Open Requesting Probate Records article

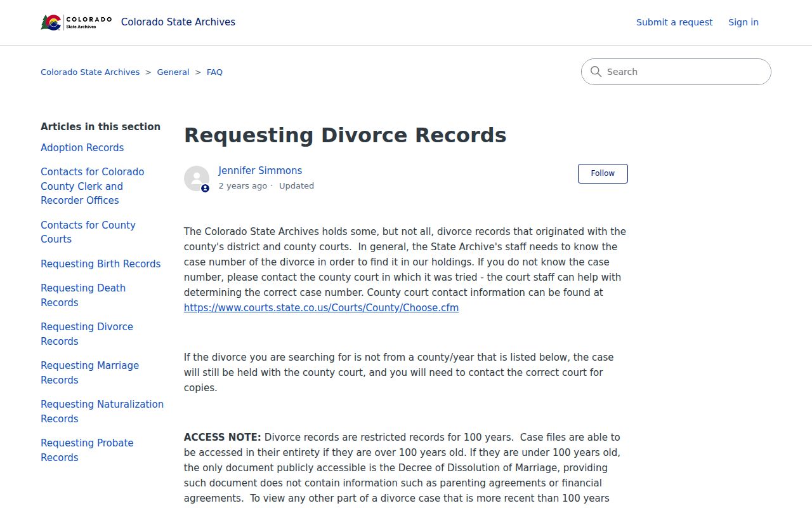(x=88, y=450)
